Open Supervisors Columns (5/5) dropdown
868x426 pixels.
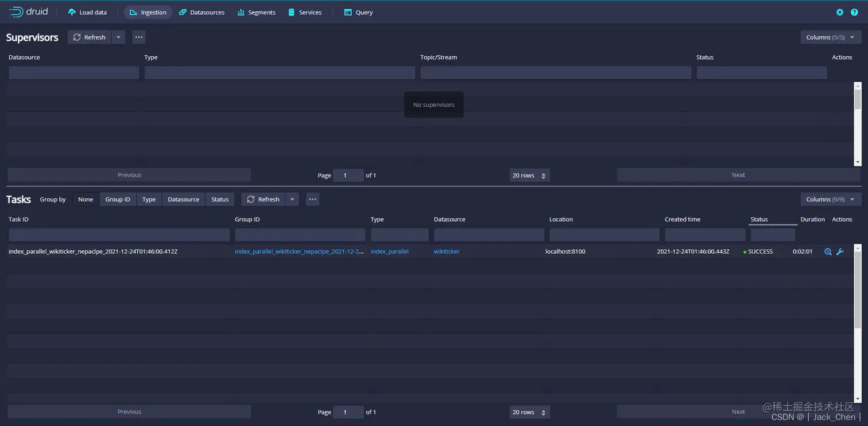[831, 37]
